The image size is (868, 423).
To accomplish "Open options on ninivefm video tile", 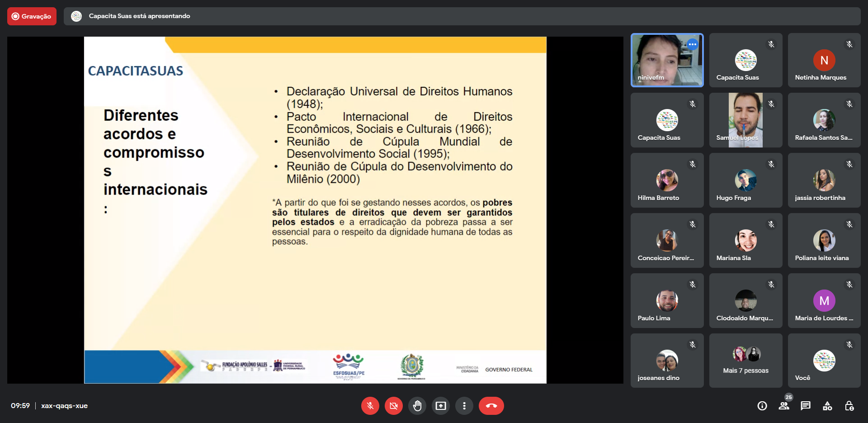I will pos(692,44).
